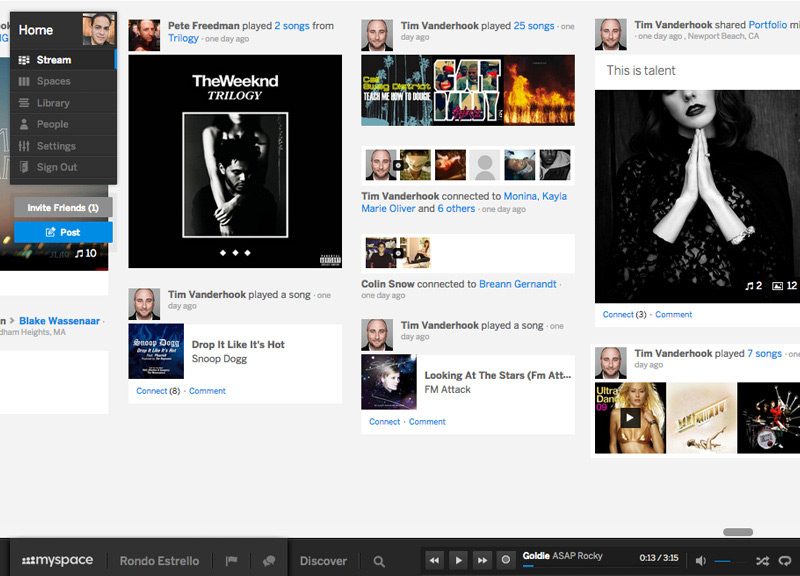Play the Ultra Dance 09 album thumbnail
This screenshot has height=576, width=800.
pyautogui.click(x=630, y=418)
